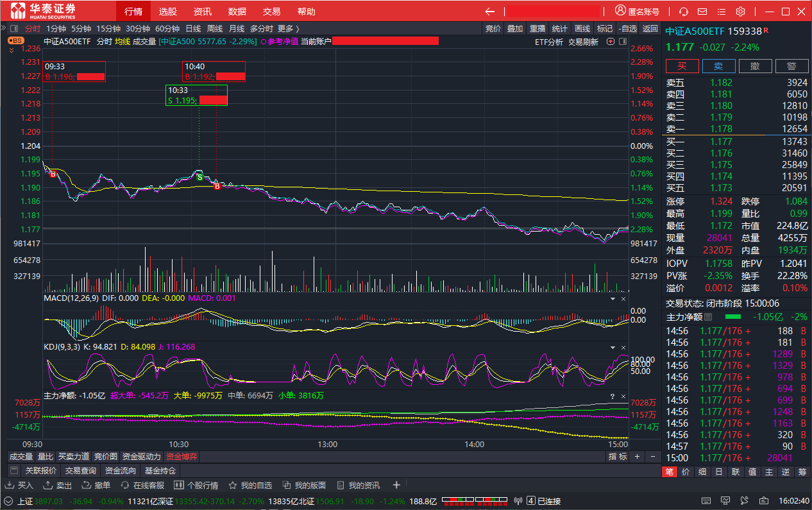Click the back arrow in title bar
This screenshot has height=510, width=812.
coord(490,12)
